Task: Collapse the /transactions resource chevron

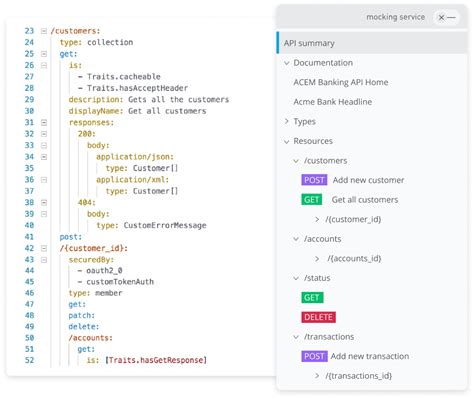Action: click(x=296, y=337)
